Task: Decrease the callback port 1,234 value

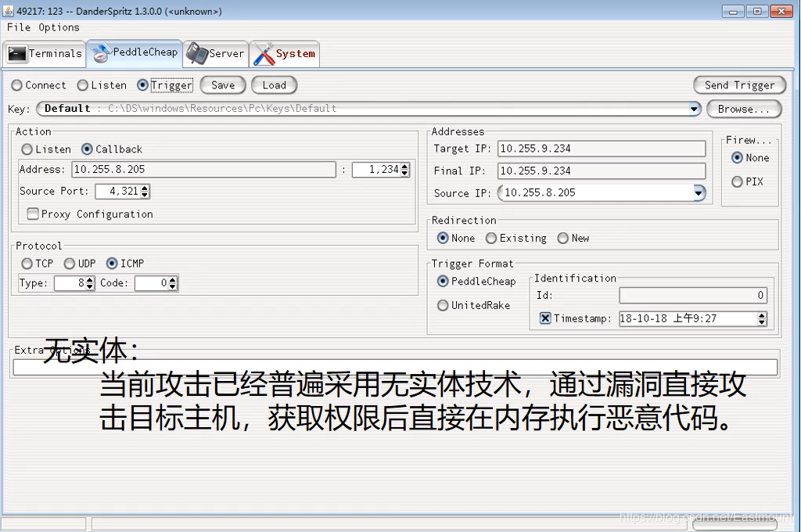Action: click(405, 173)
